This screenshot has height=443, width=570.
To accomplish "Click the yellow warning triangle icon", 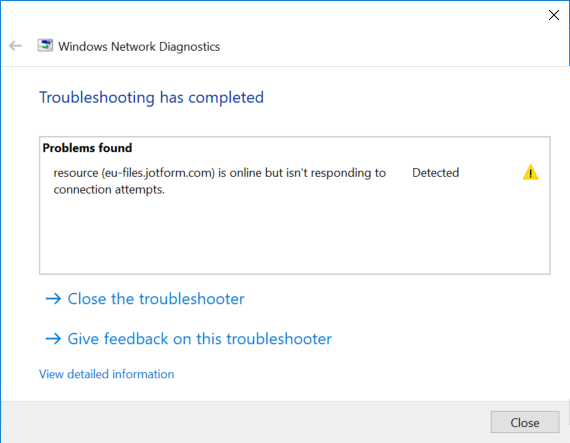I will 530,172.
